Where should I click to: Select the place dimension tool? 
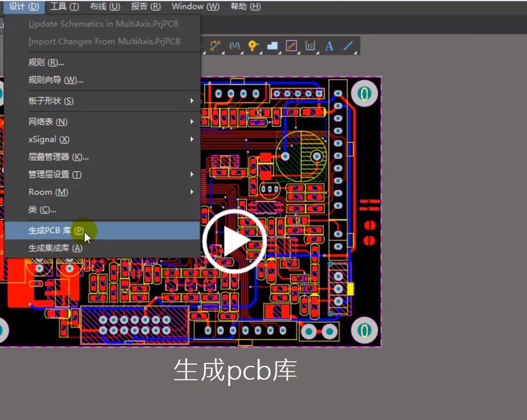coord(310,46)
